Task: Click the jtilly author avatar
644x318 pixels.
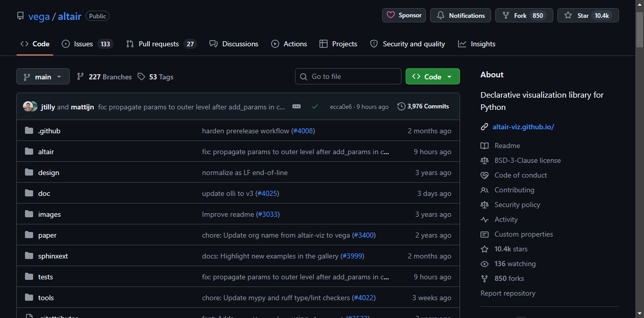Action: 28,106
